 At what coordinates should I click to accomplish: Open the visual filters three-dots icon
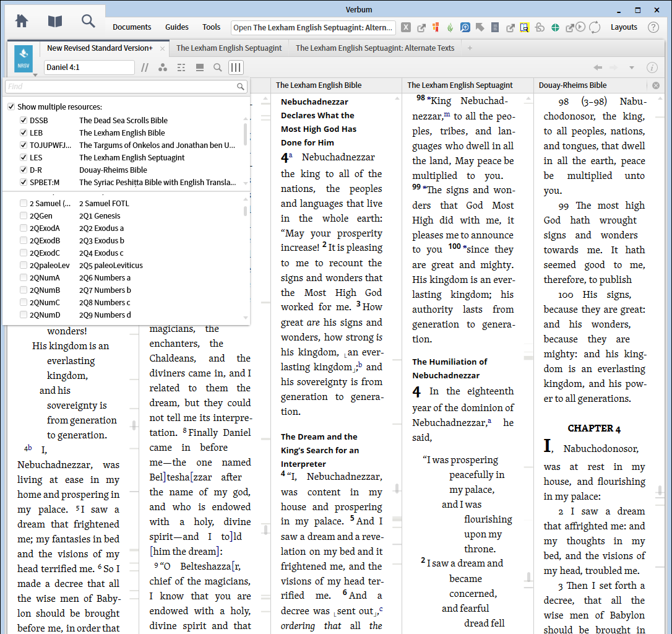pyautogui.click(x=163, y=67)
